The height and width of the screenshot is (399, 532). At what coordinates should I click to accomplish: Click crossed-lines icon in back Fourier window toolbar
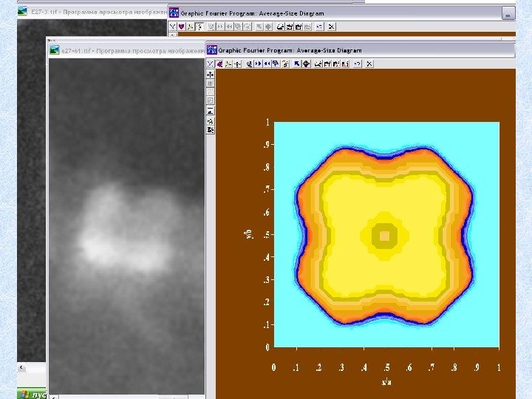[x=172, y=27]
